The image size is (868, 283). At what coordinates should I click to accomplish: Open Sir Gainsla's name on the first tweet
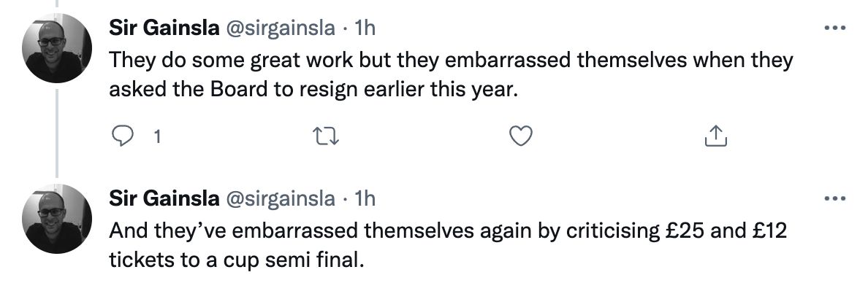pyautogui.click(x=164, y=28)
